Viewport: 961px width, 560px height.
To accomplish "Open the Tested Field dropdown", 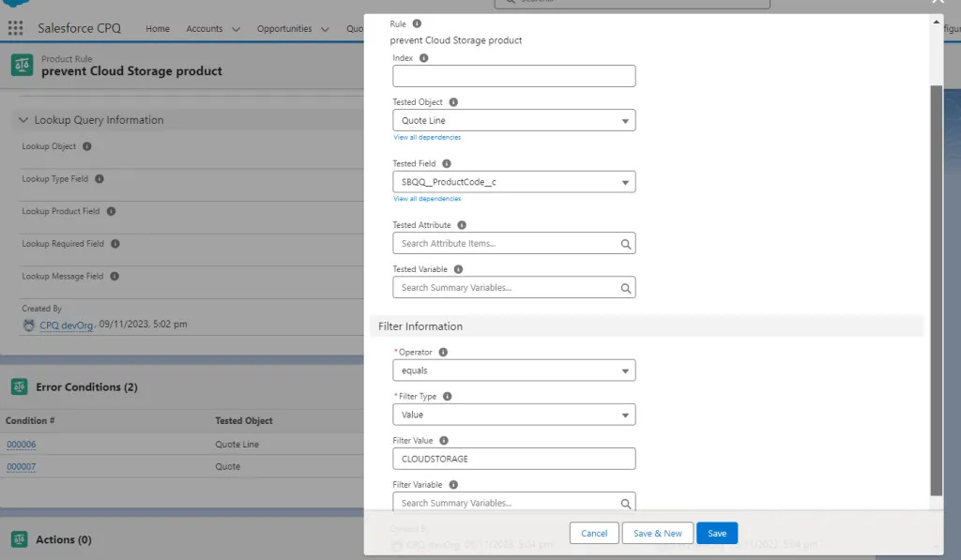I will 513,181.
